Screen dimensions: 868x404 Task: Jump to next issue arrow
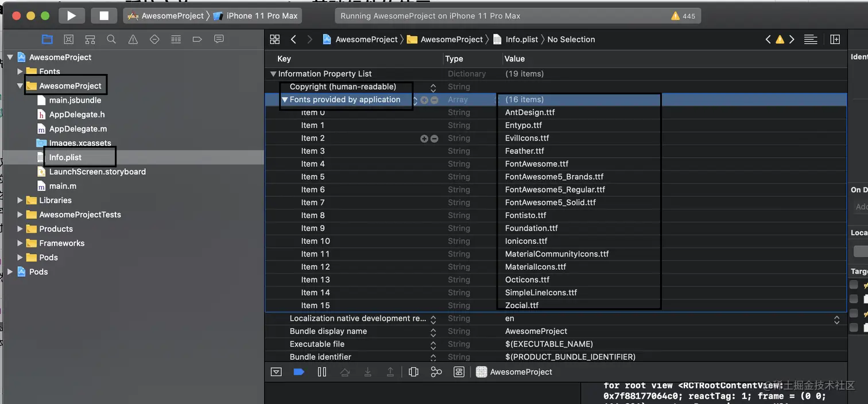tap(792, 39)
